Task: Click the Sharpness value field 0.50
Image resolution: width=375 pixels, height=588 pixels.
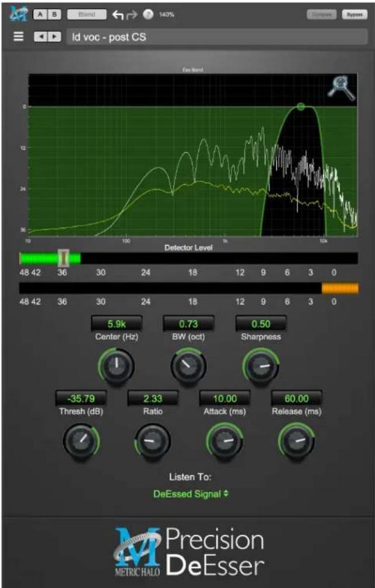Action: pyautogui.click(x=261, y=323)
